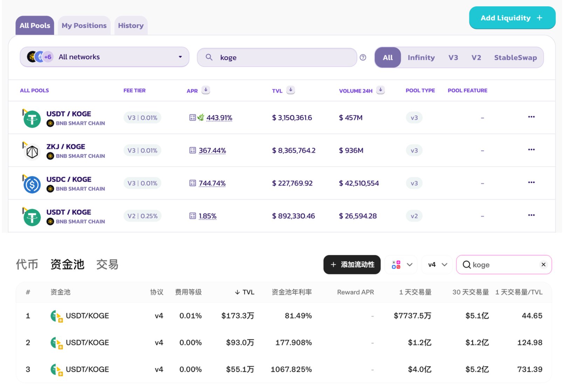Open more options for V2 0.25% row
The width and height of the screenshot is (564, 392).
tap(531, 215)
